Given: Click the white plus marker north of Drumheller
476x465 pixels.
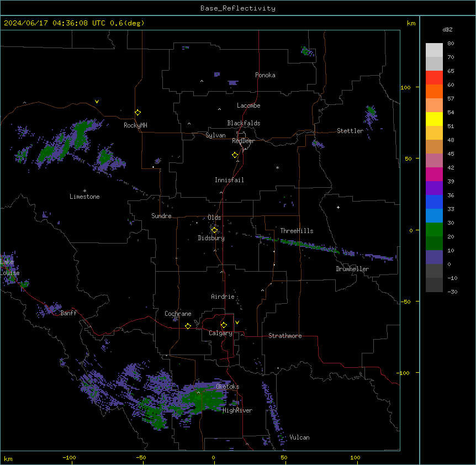Looking at the screenshot, I should [338, 207].
